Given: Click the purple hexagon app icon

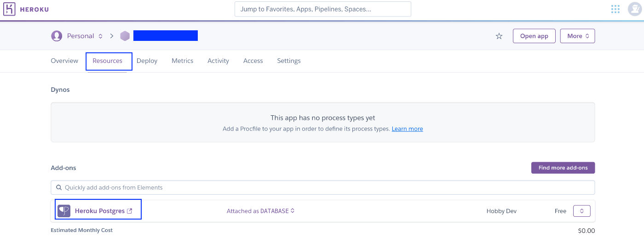Looking at the screenshot, I should point(125,36).
